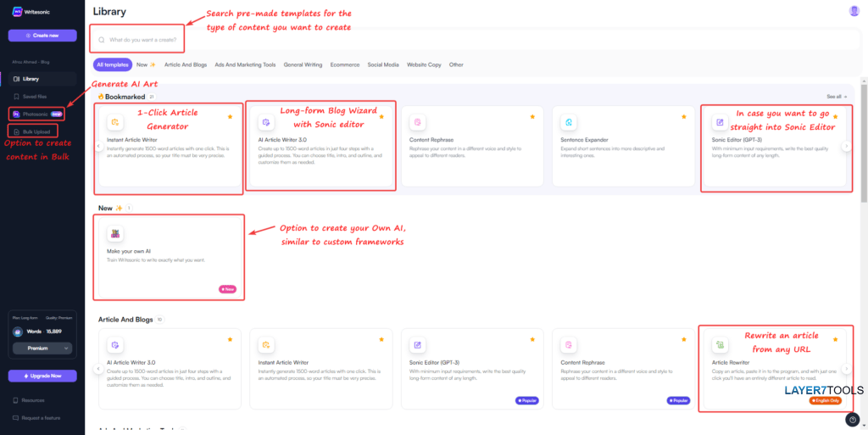Select the Website Copy tab

[x=424, y=64]
